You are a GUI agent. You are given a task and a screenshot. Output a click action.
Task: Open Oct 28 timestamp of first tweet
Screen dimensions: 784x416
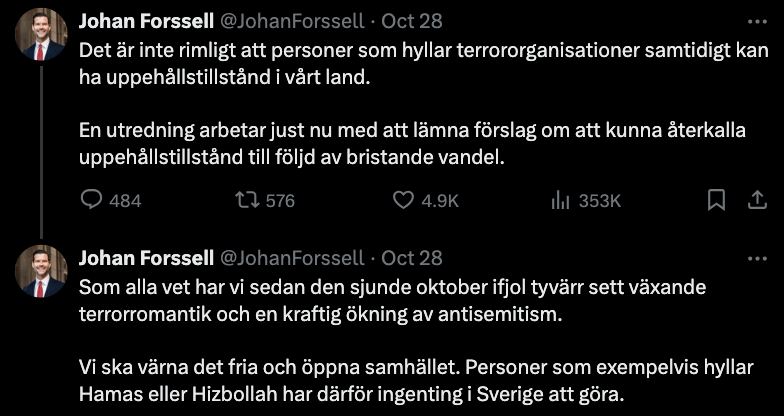coord(412,20)
